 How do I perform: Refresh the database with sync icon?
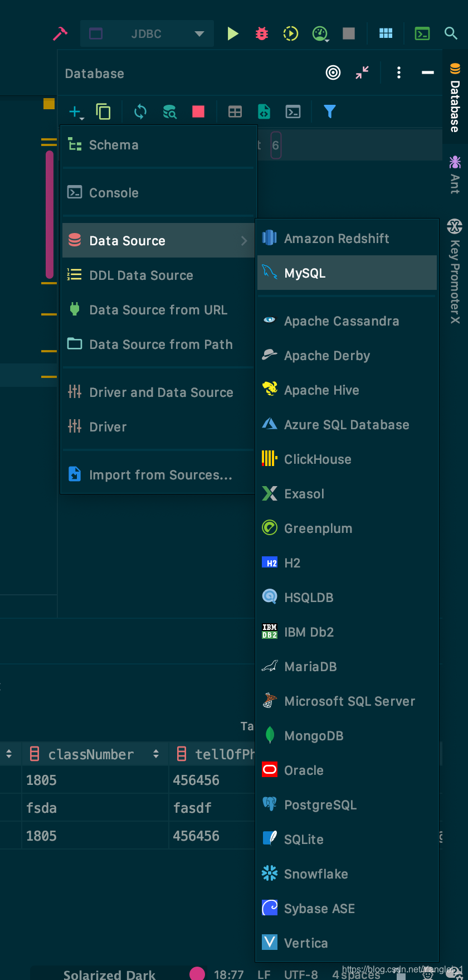[x=140, y=111]
